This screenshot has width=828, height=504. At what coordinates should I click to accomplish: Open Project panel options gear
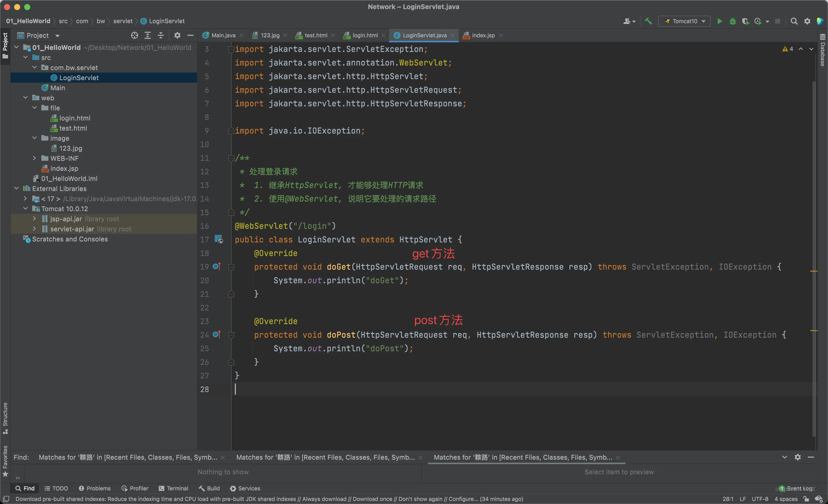[x=177, y=35]
